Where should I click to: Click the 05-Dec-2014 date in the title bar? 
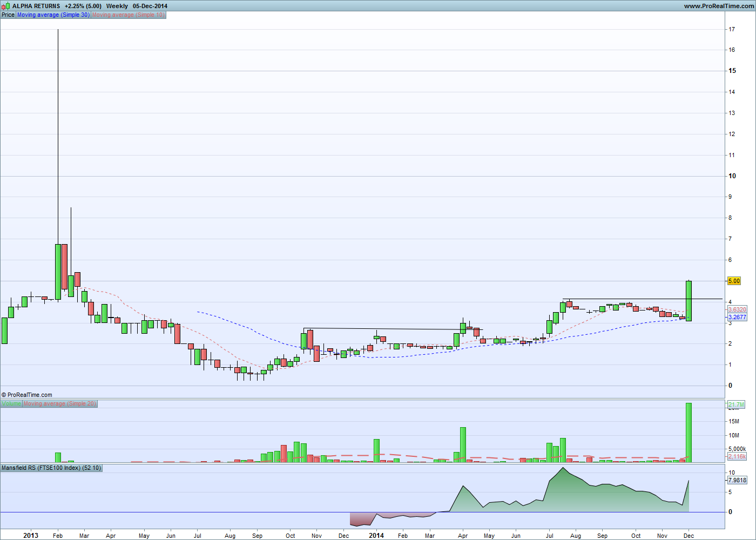click(x=150, y=6)
